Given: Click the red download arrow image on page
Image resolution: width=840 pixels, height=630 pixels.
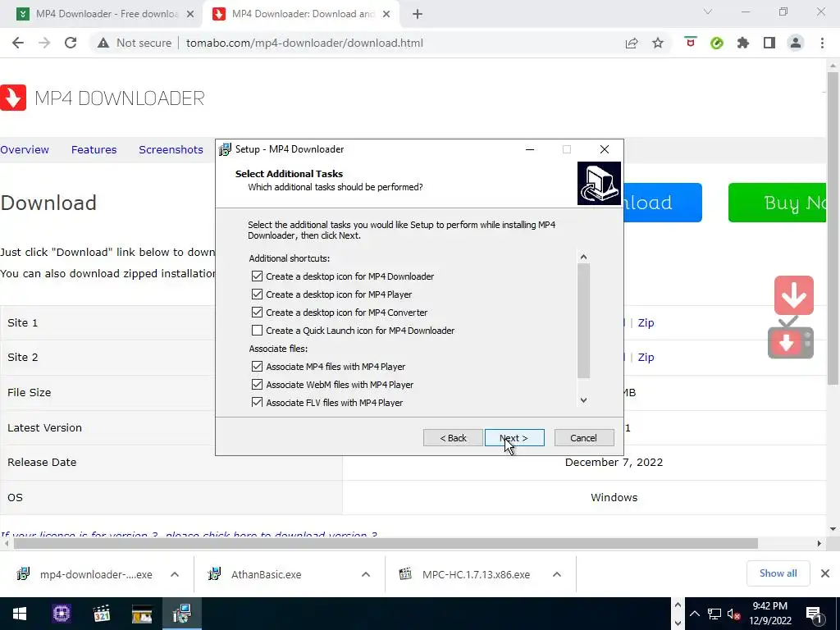Looking at the screenshot, I should point(793,295).
